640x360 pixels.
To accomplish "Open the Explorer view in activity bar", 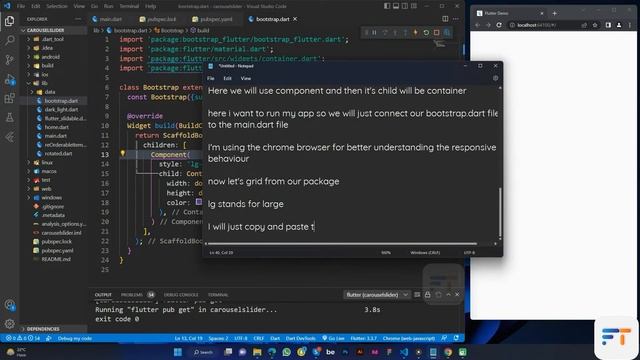I will pos(9,21).
